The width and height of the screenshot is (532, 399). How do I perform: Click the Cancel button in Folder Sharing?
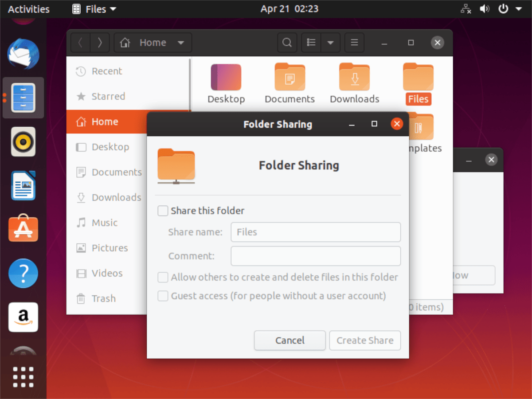tap(289, 340)
